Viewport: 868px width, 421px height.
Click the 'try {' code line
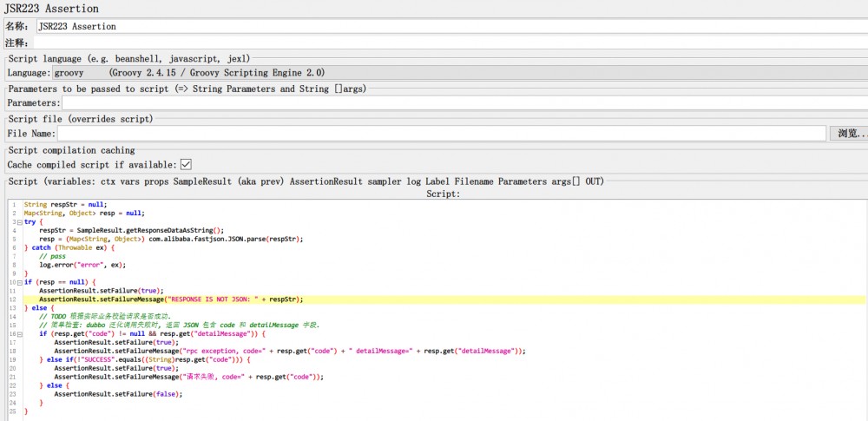(x=33, y=221)
